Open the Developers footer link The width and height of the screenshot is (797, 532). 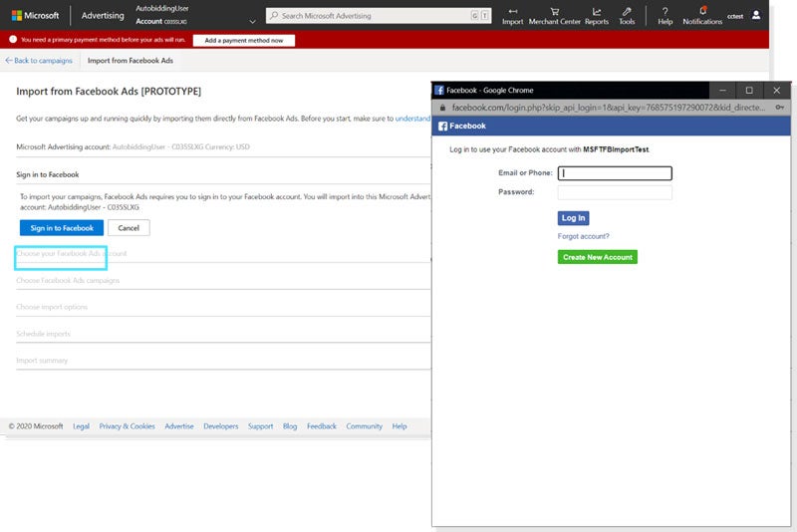coord(220,426)
